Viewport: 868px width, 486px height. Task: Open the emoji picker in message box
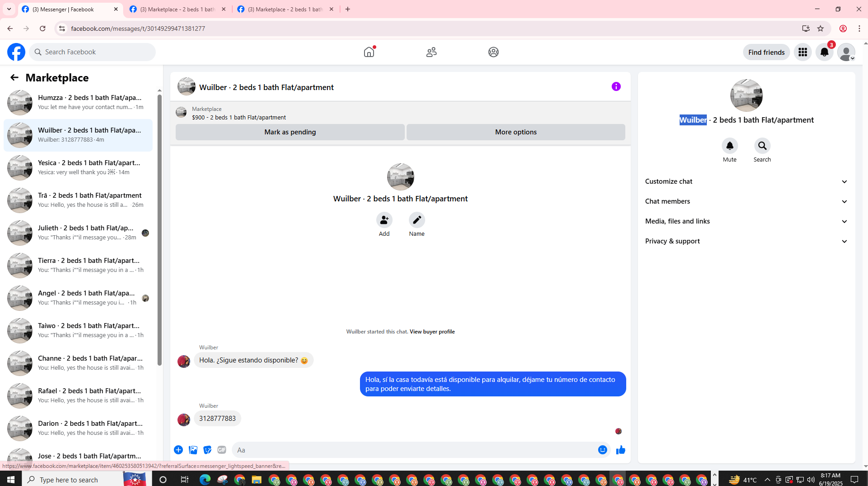[x=603, y=450]
